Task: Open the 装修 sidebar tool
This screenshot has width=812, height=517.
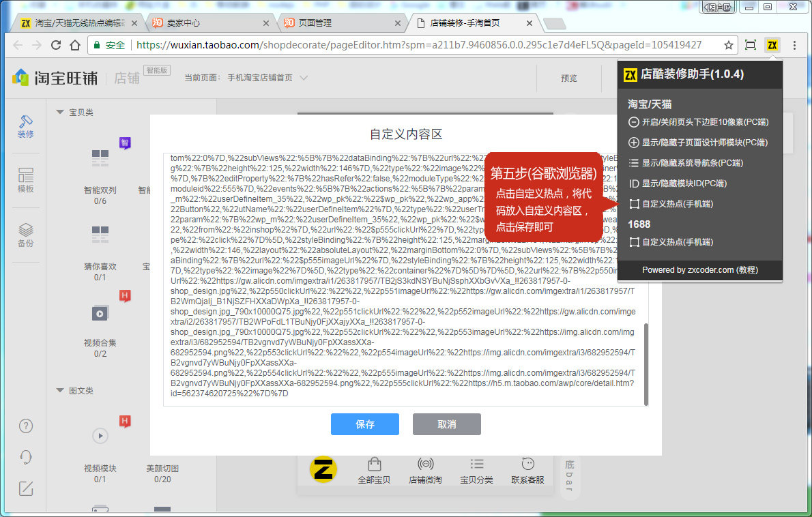Action: point(25,127)
